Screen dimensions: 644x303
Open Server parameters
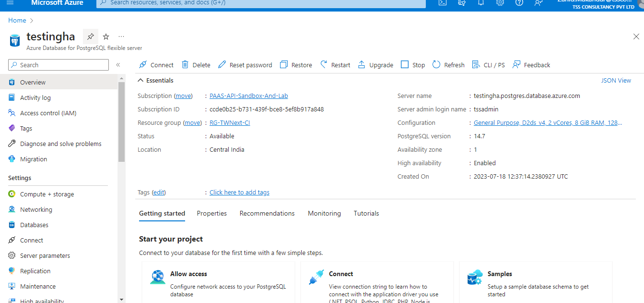click(x=59, y=256)
